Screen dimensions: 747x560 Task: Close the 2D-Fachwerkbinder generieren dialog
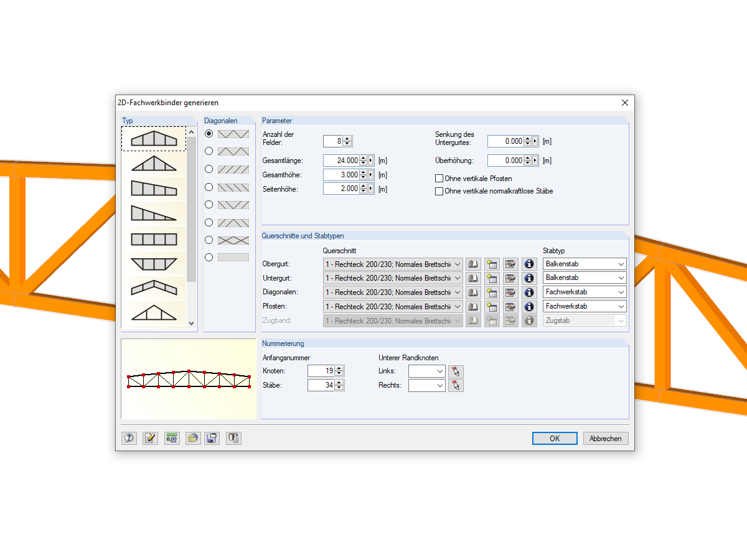pyautogui.click(x=625, y=103)
